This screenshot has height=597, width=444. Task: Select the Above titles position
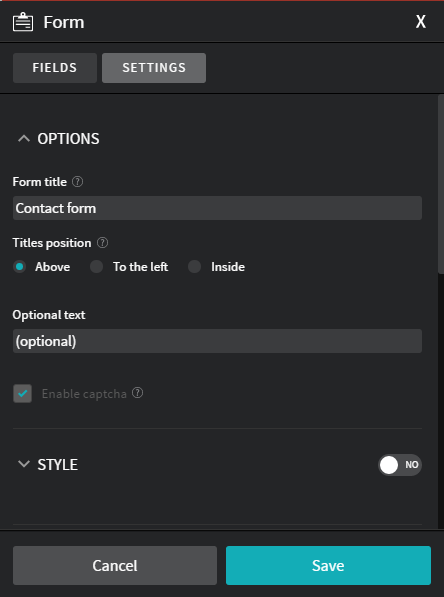[x=19, y=267]
